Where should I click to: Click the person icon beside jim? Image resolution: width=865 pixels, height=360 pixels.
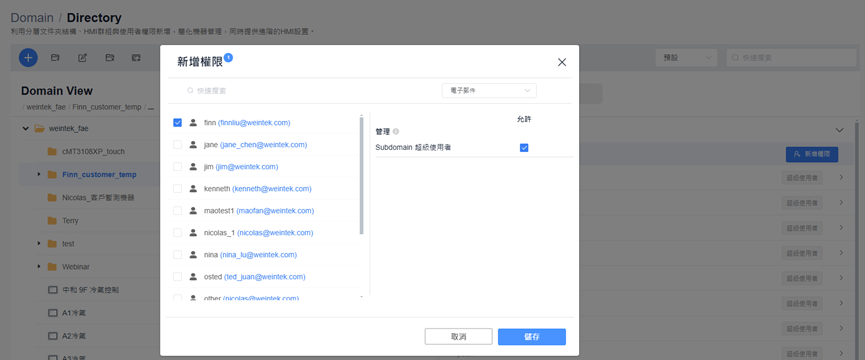193,166
